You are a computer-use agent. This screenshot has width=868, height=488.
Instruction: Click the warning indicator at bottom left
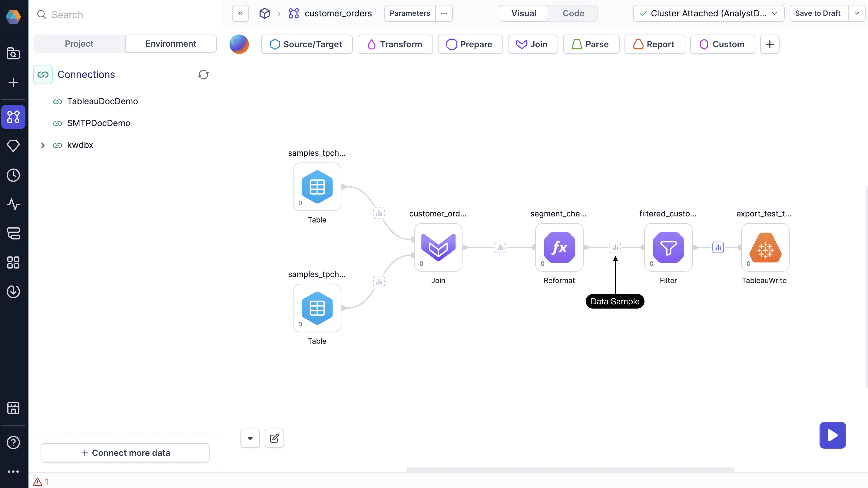tap(41, 481)
